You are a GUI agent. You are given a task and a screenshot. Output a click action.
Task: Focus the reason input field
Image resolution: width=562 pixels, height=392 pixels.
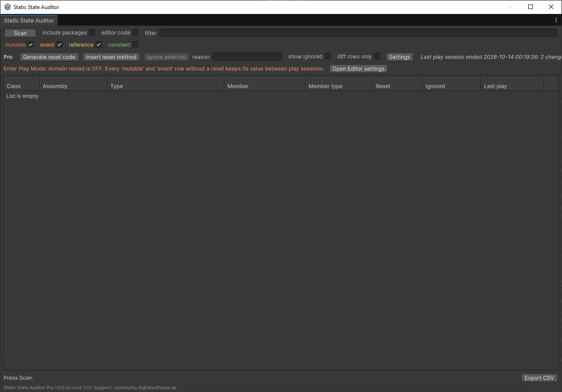click(247, 57)
